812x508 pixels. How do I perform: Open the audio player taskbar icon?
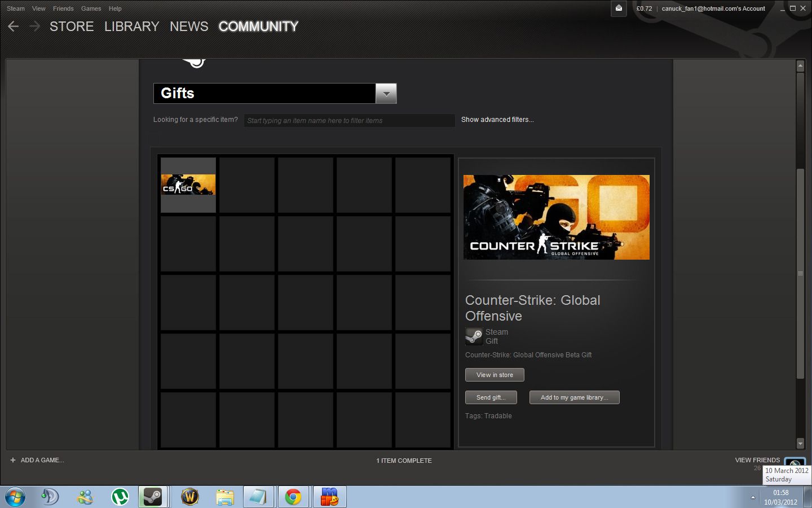tap(50, 497)
